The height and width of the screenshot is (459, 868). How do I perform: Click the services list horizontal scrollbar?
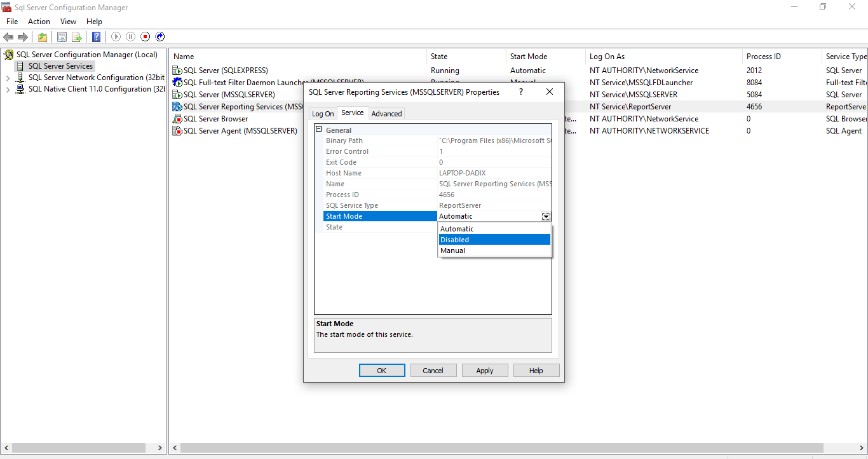501,448
